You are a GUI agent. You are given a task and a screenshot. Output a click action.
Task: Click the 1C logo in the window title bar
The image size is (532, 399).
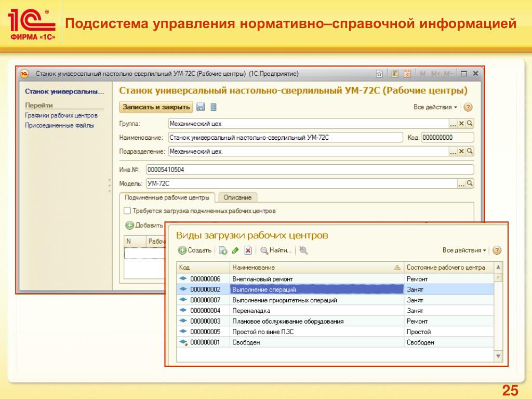tap(24, 74)
